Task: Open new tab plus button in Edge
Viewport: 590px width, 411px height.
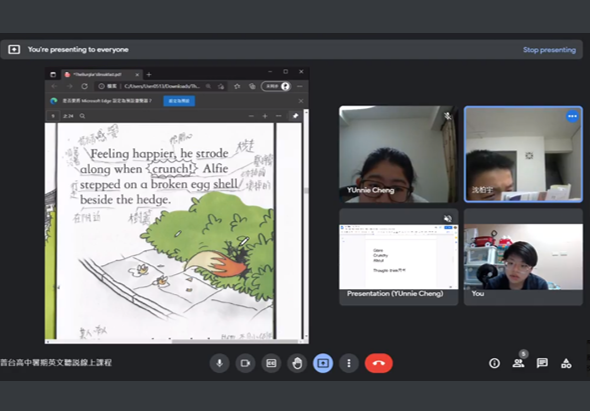Action: coord(149,75)
